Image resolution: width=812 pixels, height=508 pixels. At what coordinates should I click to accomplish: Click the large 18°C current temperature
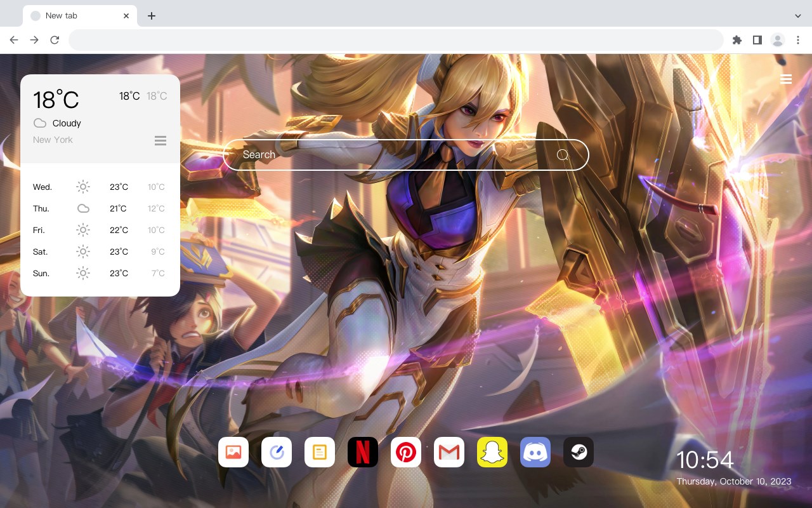coord(56,99)
